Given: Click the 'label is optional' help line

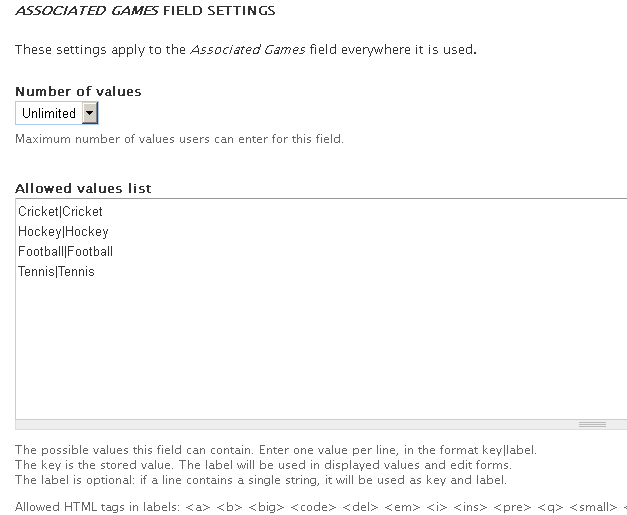Looking at the screenshot, I should 260,480.
